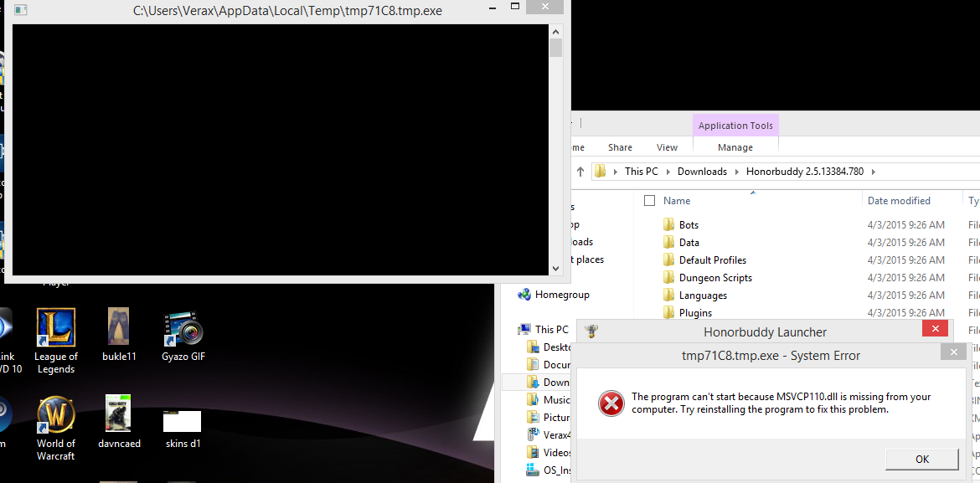Click the console window scrollbar thumb
980x483 pixels.
[x=555, y=48]
